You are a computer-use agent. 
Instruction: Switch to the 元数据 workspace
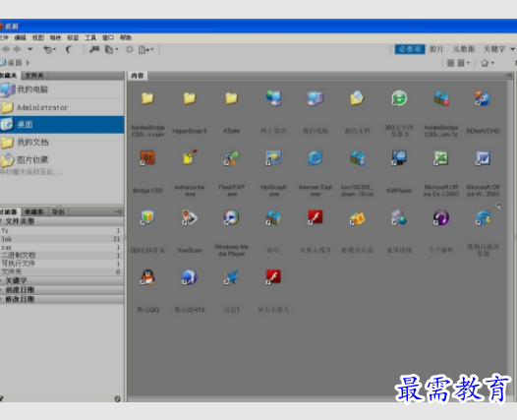tap(464, 49)
